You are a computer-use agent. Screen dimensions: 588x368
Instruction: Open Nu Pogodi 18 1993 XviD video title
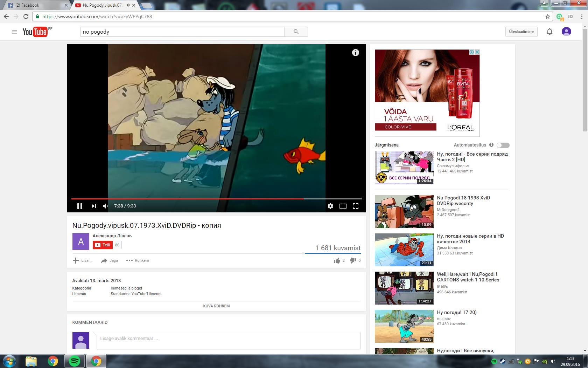(463, 200)
